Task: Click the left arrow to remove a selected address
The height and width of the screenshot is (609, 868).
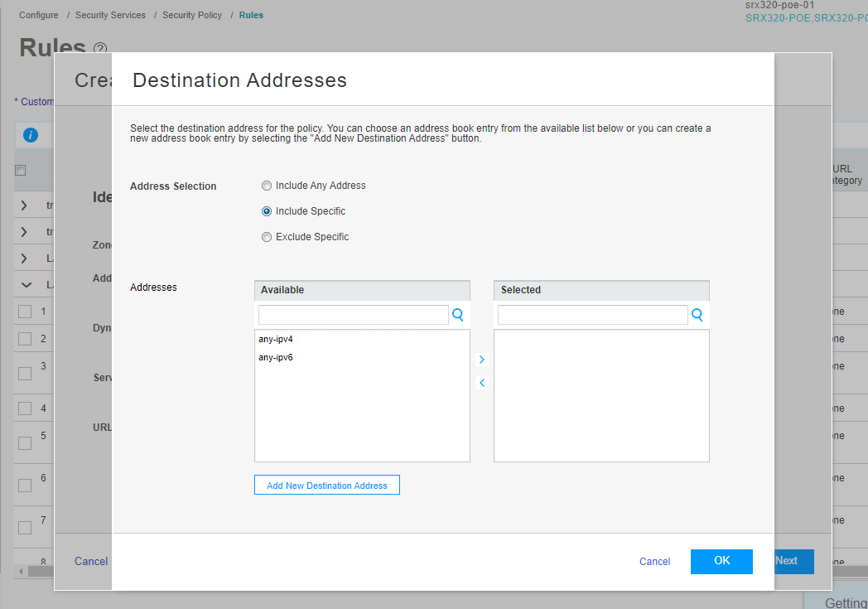Action: [481, 383]
